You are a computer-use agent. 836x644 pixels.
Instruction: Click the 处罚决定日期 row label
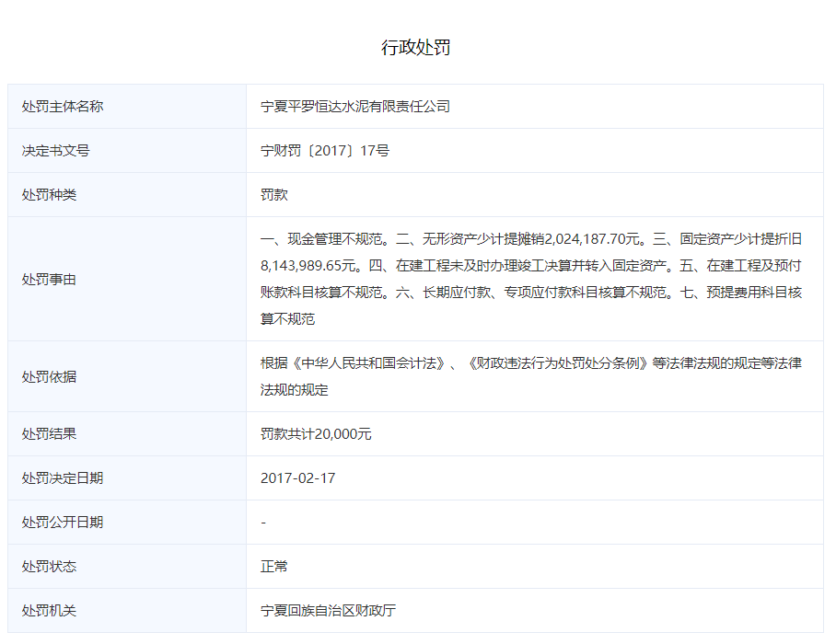[x=63, y=478]
